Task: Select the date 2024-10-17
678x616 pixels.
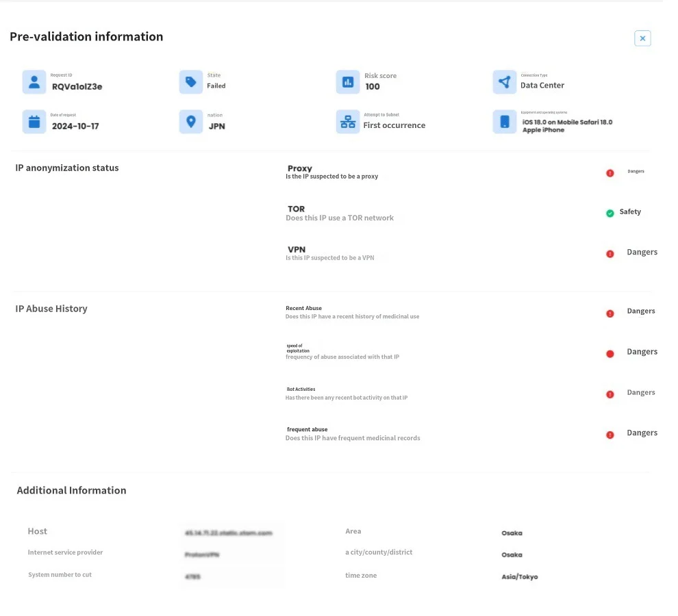Action: click(75, 126)
